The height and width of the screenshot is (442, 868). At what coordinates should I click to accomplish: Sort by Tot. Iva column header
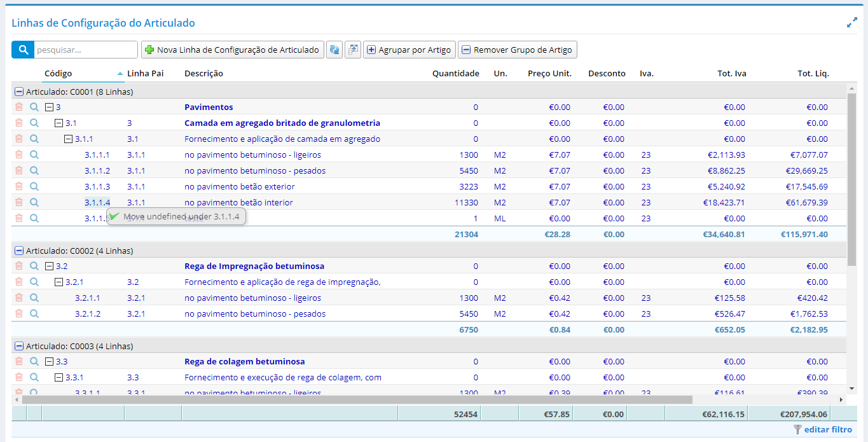point(732,73)
